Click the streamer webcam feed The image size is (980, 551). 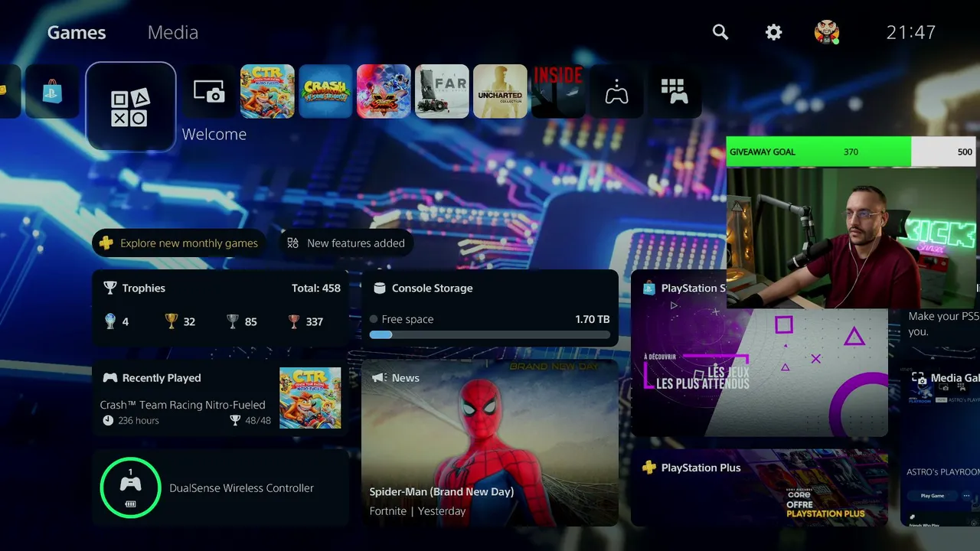[851, 237]
